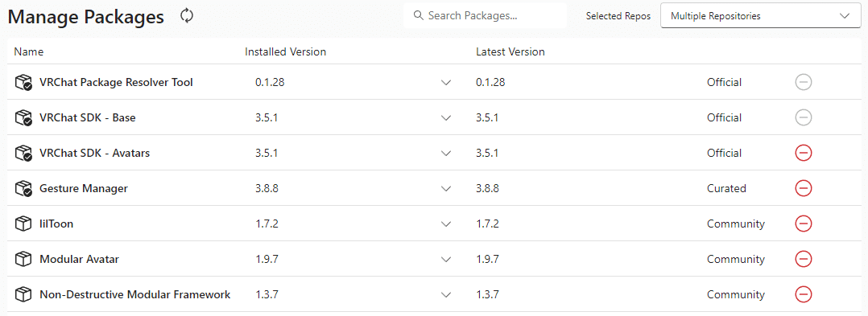Expand version list for Gesture Manager

pyautogui.click(x=446, y=188)
